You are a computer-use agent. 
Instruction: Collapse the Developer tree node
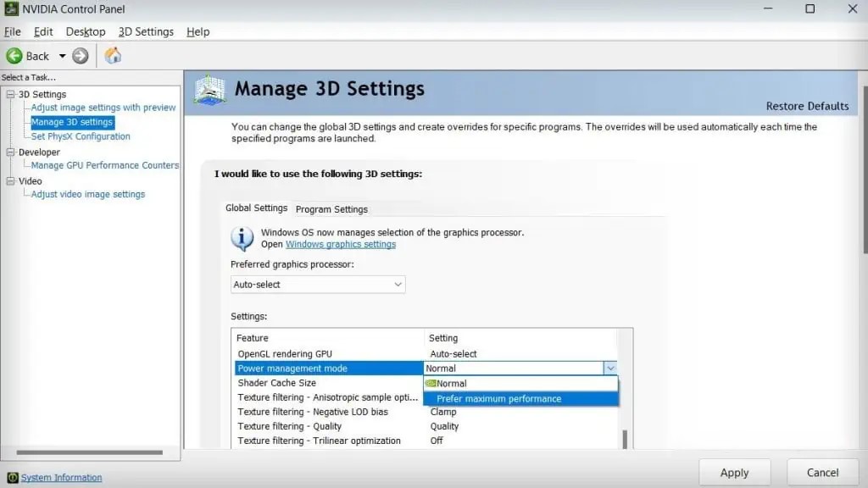[10, 152]
